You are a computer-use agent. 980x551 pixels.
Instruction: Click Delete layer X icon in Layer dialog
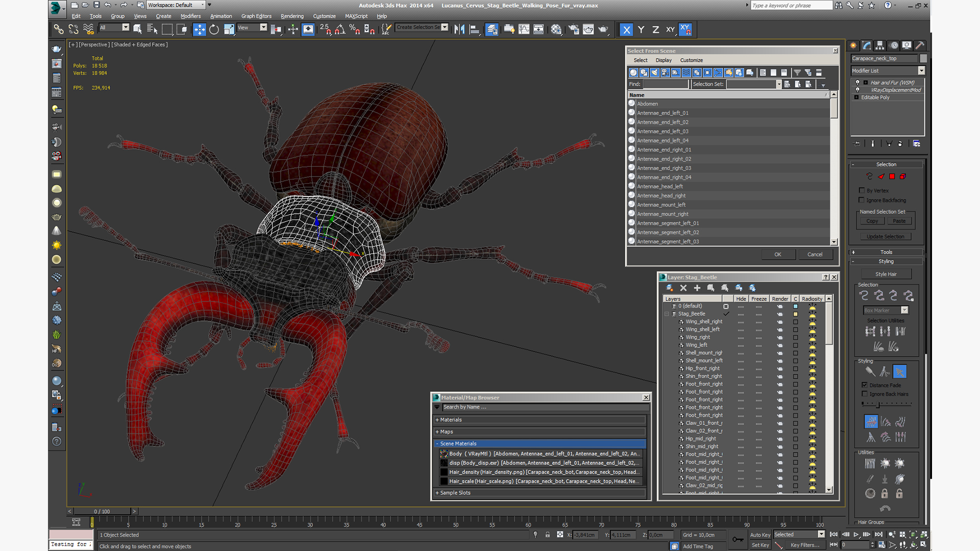click(683, 288)
